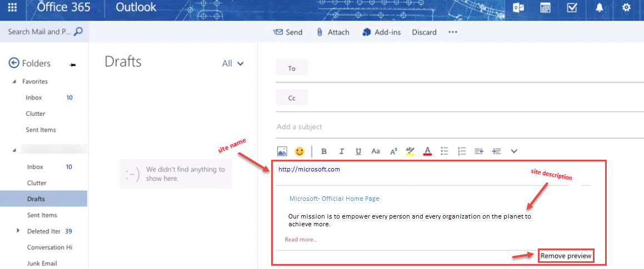Open Add-ins

[x=382, y=32]
